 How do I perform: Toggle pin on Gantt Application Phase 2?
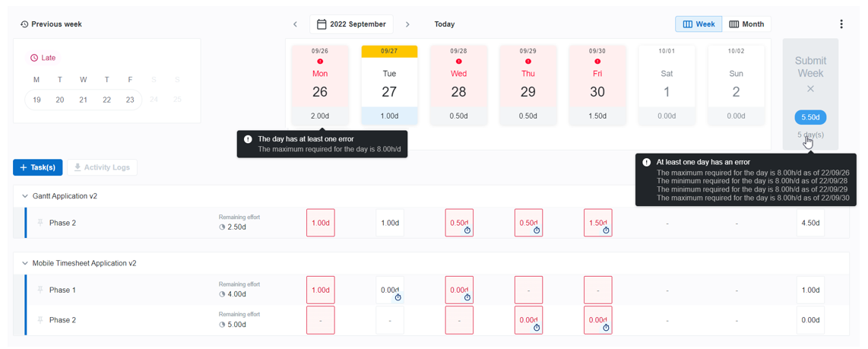point(40,223)
